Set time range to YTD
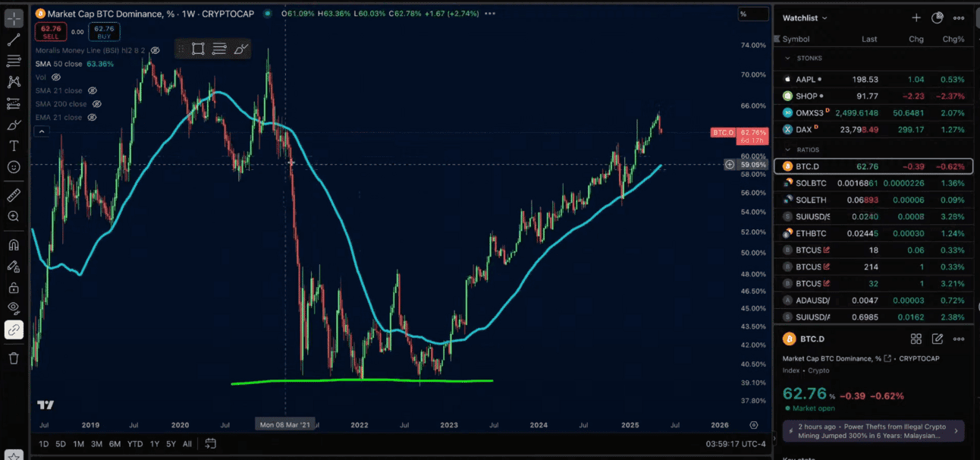Viewport: 980px width, 460px height. coord(135,443)
